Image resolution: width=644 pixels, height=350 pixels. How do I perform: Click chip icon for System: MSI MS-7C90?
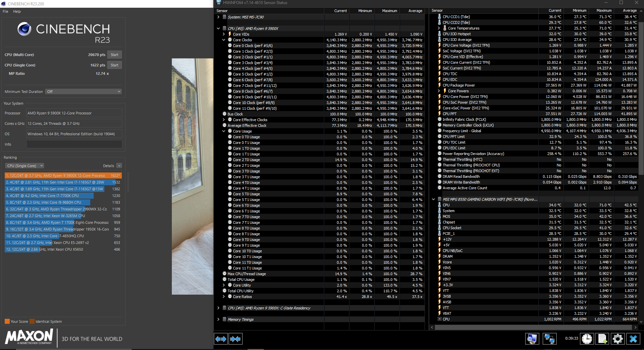(225, 17)
